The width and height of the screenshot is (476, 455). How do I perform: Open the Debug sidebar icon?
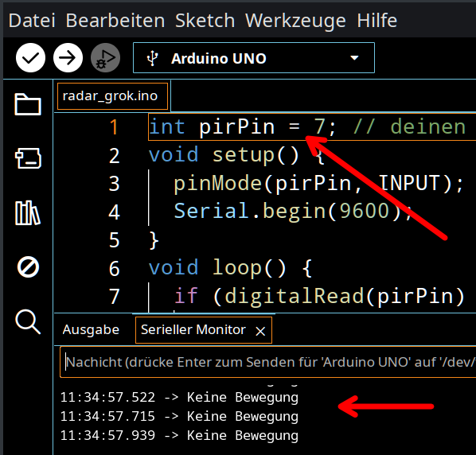pyautogui.click(x=28, y=267)
